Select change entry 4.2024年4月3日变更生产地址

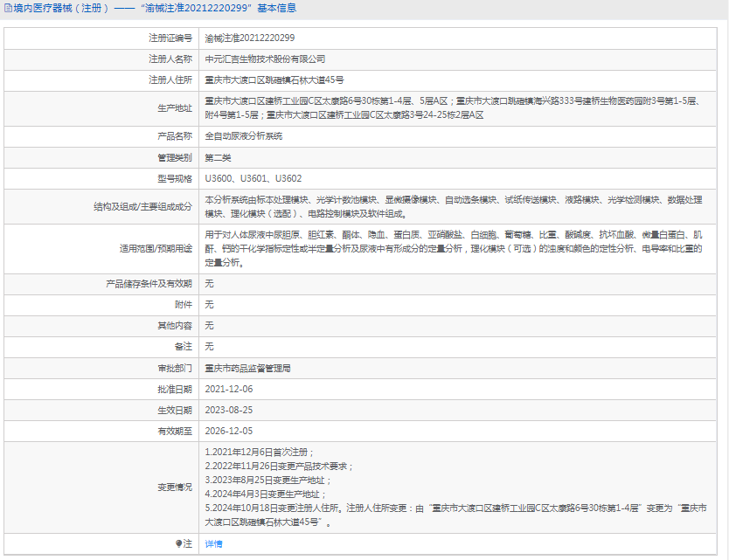coord(266,494)
